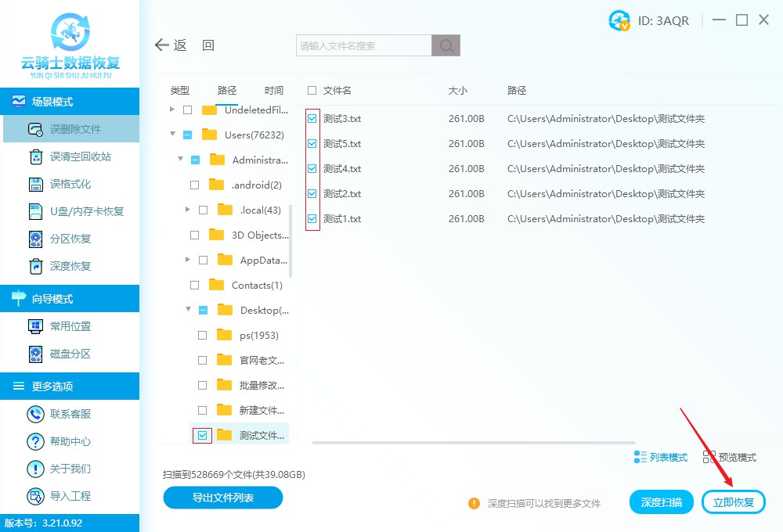Image resolution: width=783 pixels, height=532 pixels.
Task: Switch to the 时间 tab
Action: [274, 91]
